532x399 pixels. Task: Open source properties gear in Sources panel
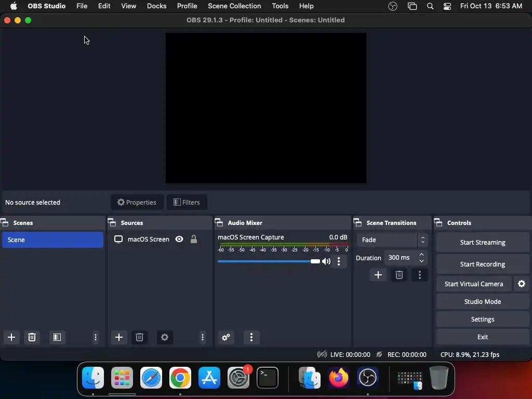(165, 337)
